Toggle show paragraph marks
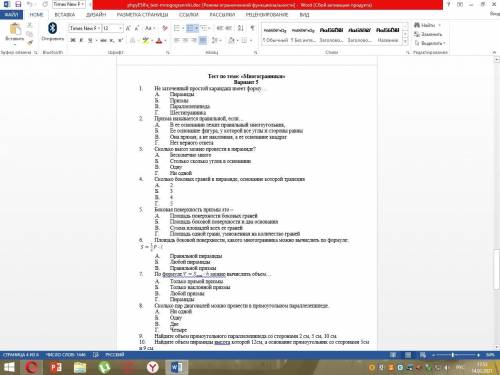This screenshot has width=500, height=375. click(252, 28)
